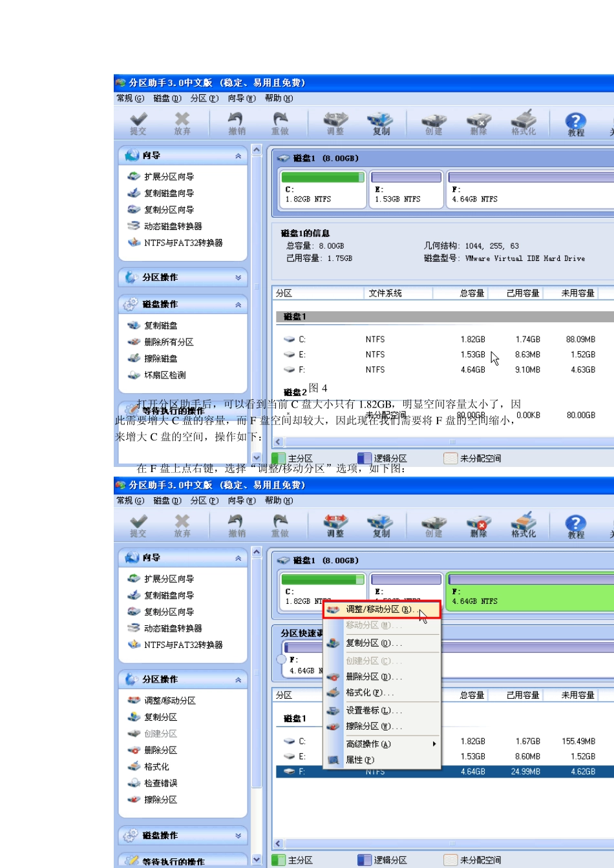Click 总容量 column header in upper table
Image resolution: width=614 pixels, height=868 pixels.
click(460, 293)
